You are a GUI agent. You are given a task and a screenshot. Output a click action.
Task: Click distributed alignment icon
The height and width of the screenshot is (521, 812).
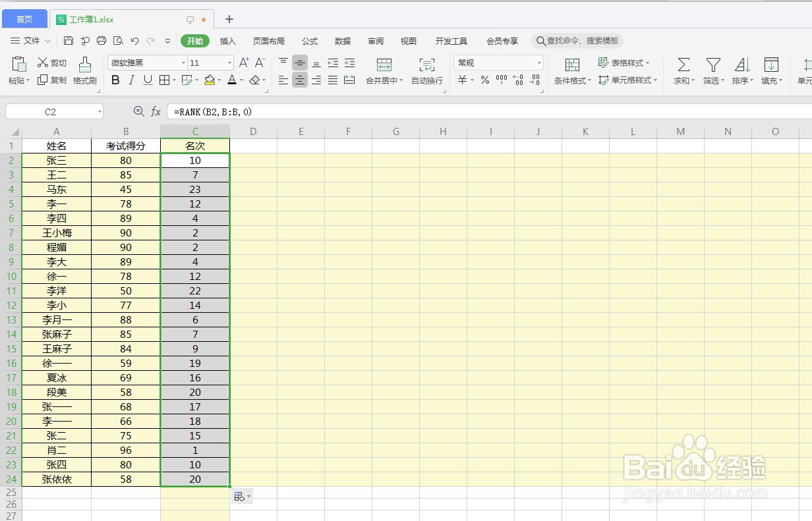pyautogui.click(x=349, y=80)
